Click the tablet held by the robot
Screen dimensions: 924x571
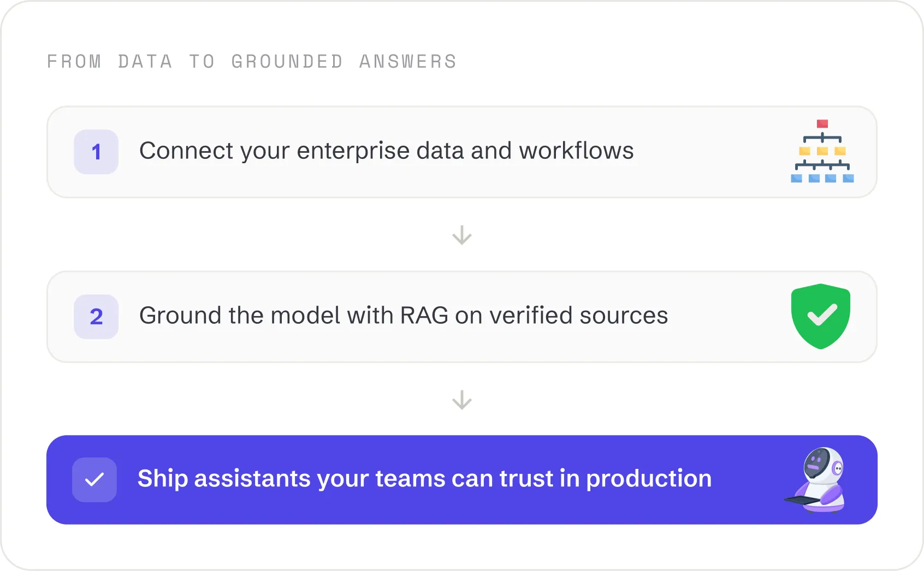click(802, 500)
